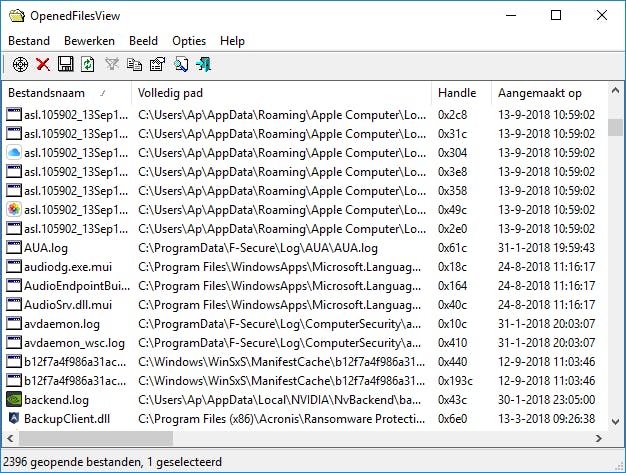Refresh the opened files list
Screen dimensions: 626x473
tap(88, 65)
